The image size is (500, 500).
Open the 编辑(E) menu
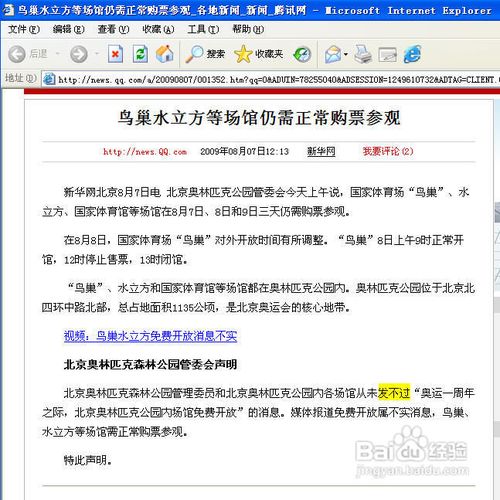pyautogui.click(x=69, y=29)
